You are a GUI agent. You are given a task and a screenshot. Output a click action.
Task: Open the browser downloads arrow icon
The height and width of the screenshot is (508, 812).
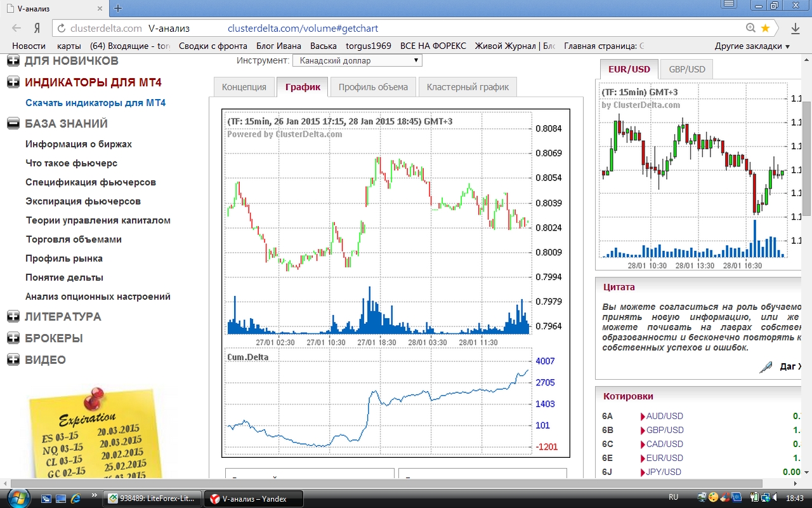(x=796, y=28)
